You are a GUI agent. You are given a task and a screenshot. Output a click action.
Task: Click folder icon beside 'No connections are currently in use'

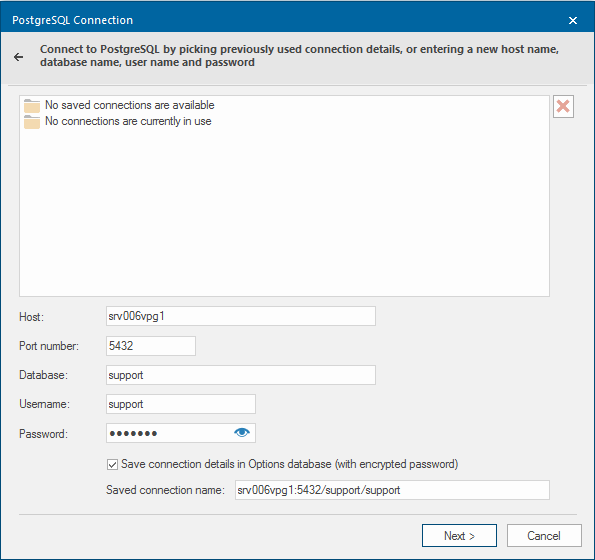click(x=32, y=122)
